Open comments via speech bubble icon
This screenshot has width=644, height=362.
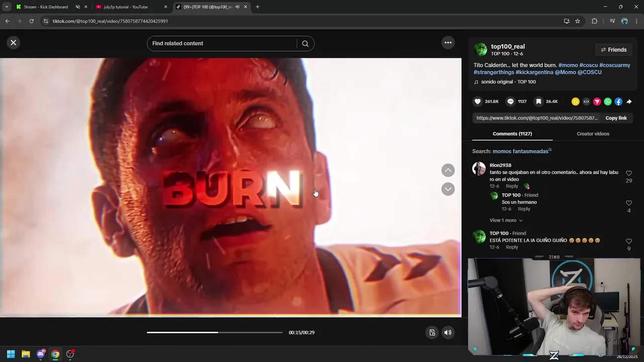point(511,102)
